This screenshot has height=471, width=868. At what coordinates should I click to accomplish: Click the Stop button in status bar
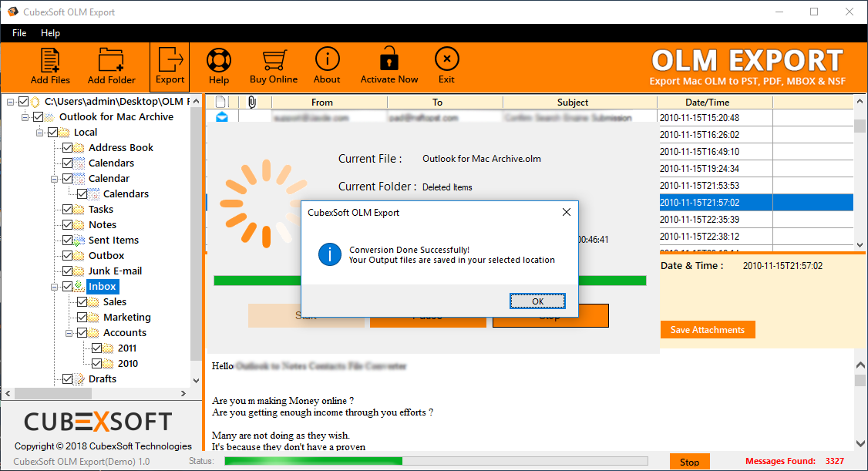click(689, 463)
